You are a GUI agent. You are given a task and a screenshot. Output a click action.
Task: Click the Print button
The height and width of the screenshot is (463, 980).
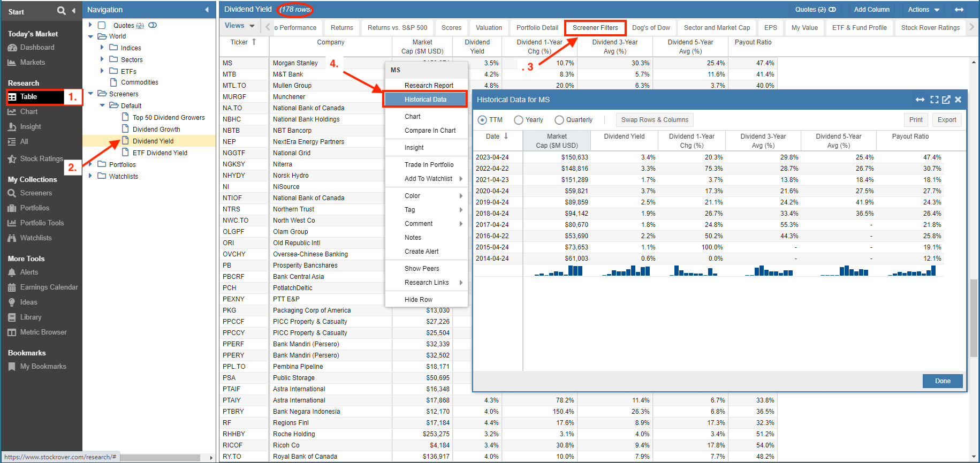pyautogui.click(x=916, y=120)
